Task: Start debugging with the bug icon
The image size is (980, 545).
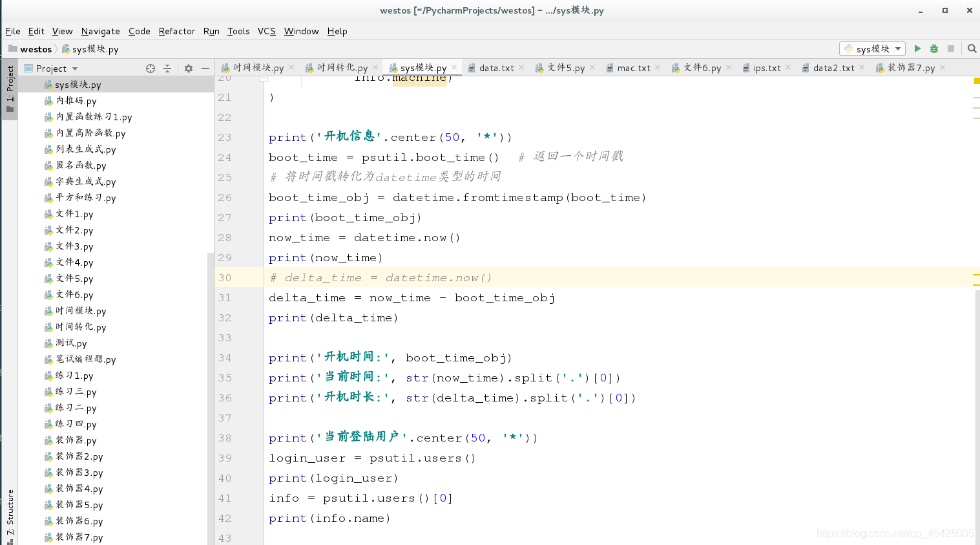Action: 934,48
